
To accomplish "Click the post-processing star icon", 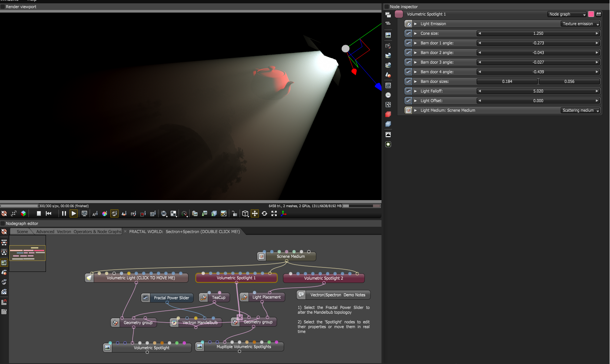I will (x=388, y=144).
